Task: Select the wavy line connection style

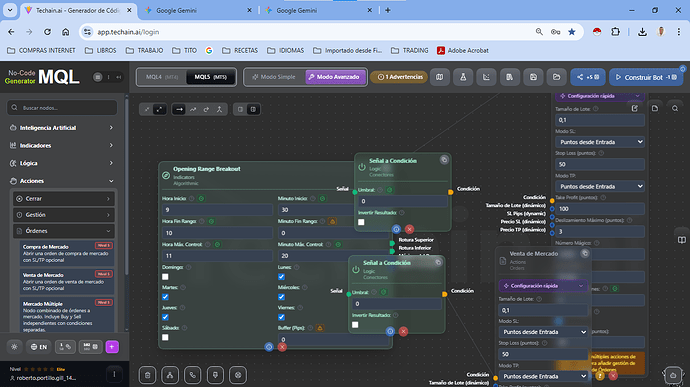Action: (193, 109)
